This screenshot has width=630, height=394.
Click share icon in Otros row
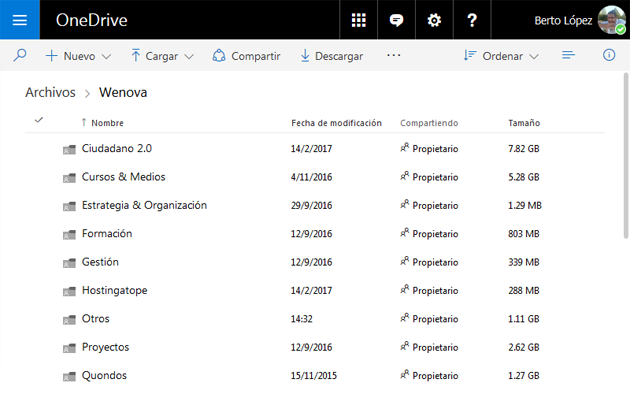(x=405, y=318)
